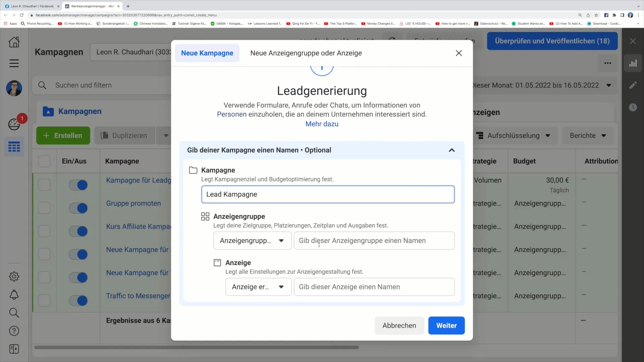Select checkbox for Kurs Affiliate Kampagne row
This screenshot has height=362, width=644.
coord(44,231)
